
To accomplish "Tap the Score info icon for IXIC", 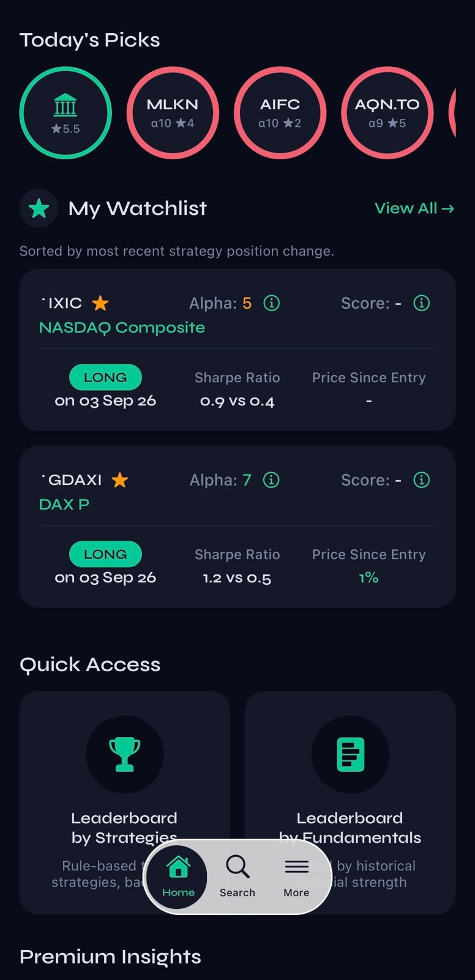I will (x=422, y=303).
